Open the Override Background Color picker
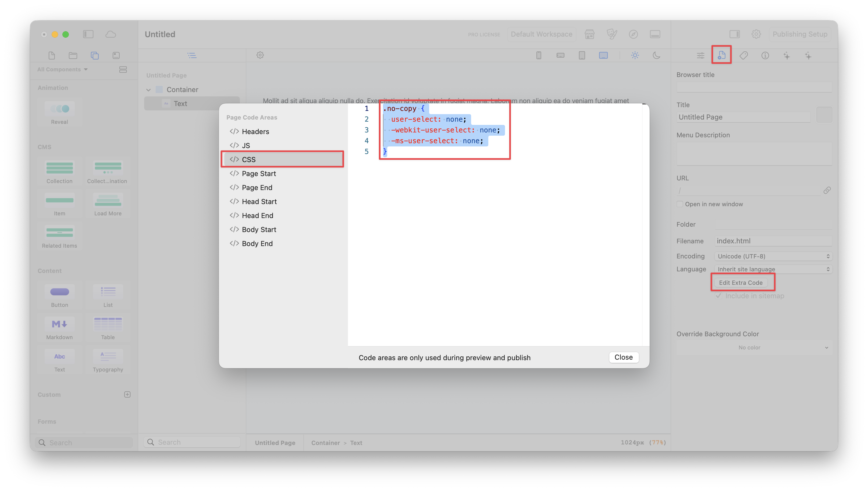This screenshot has height=491, width=868. 754,347
